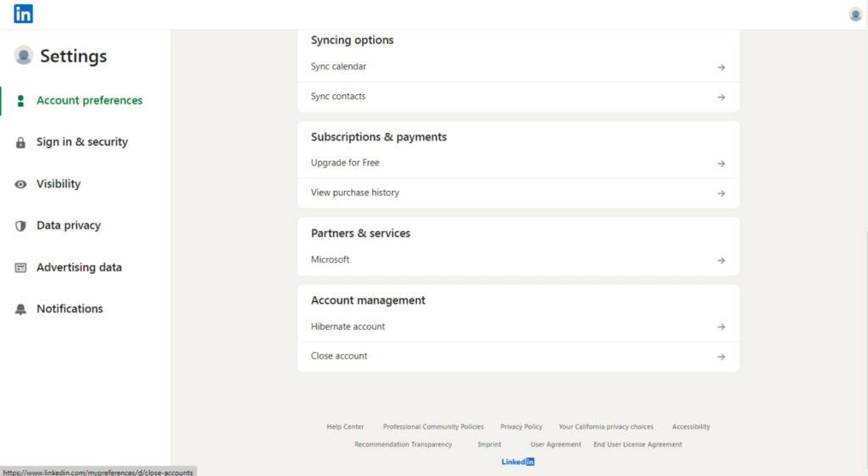This screenshot has height=476, width=868.
Task: Open the Sign in & security section
Action: 81,142
